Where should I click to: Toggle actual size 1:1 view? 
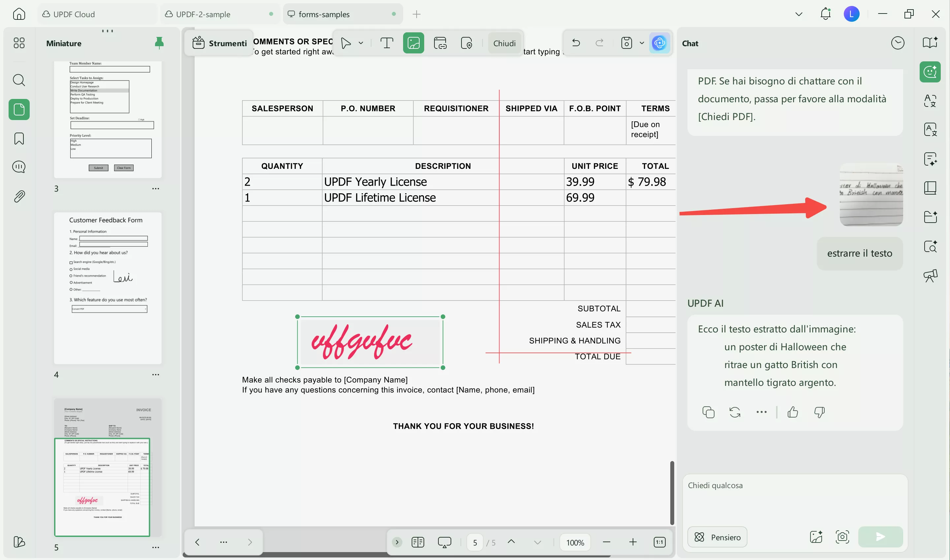click(659, 542)
